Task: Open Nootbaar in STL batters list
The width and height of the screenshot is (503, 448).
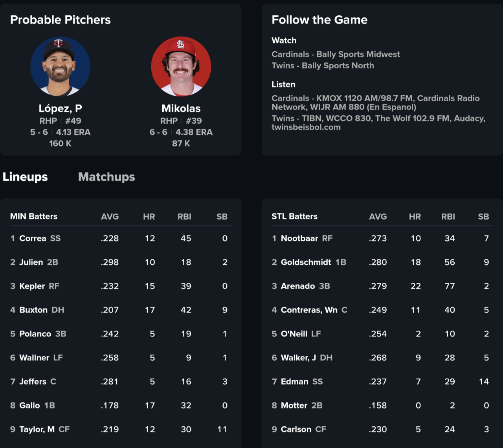Action: (299, 238)
